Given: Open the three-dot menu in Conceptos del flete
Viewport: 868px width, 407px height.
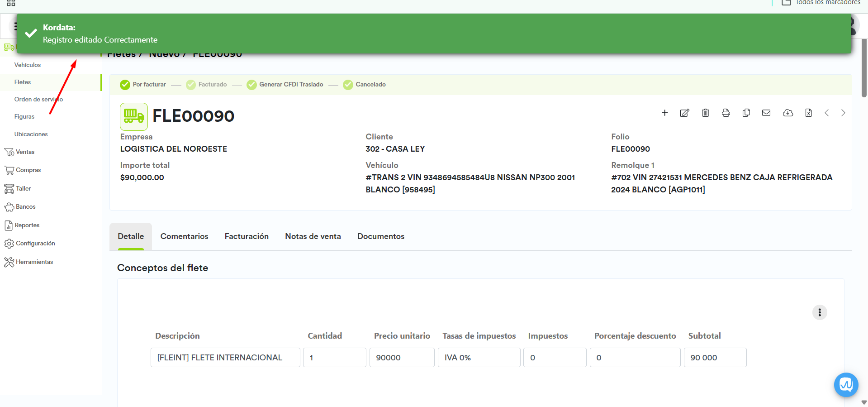Looking at the screenshot, I should pyautogui.click(x=819, y=312).
